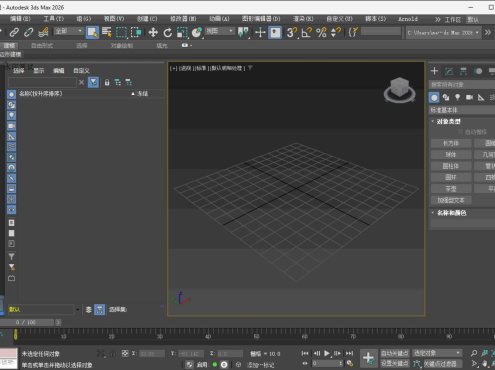Click the Select and Place tool
Viewport: 495px width, 370px height.
point(197,32)
